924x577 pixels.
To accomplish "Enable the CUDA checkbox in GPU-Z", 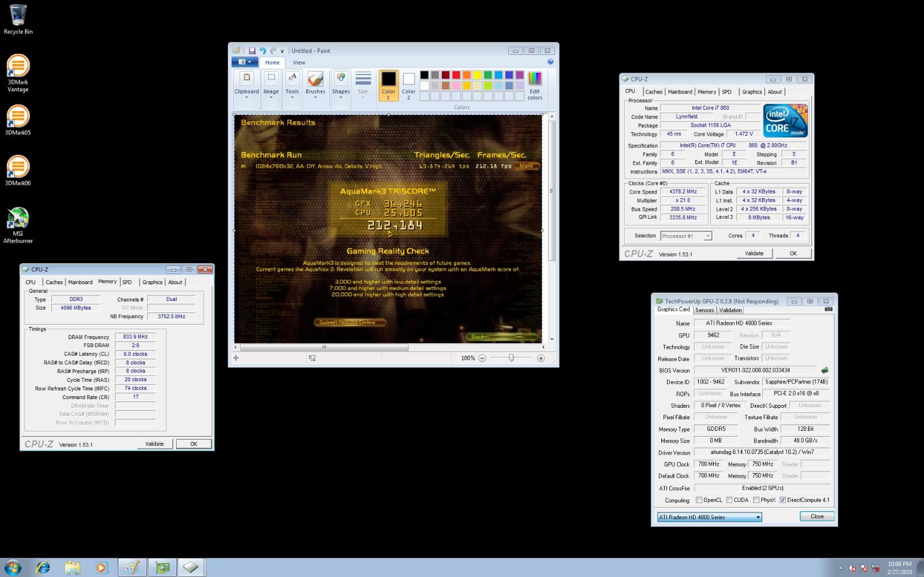I will tap(729, 500).
